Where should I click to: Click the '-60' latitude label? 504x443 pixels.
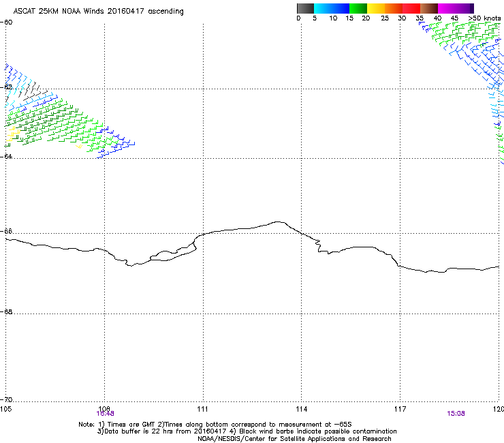[x=6, y=22]
